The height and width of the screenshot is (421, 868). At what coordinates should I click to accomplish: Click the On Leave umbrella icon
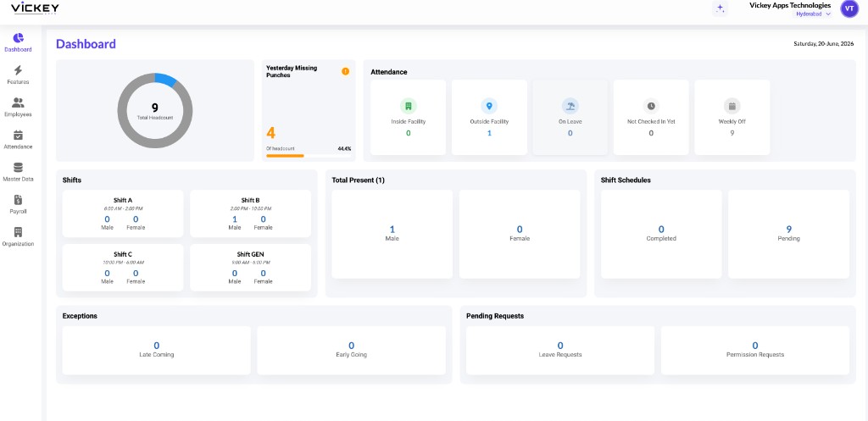point(570,106)
